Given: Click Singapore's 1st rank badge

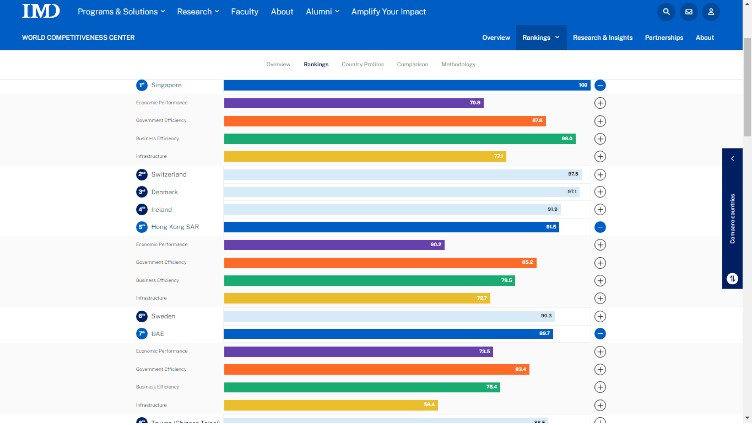Looking at the screenshot, I should pyautogui.click(x=141, y=85).
